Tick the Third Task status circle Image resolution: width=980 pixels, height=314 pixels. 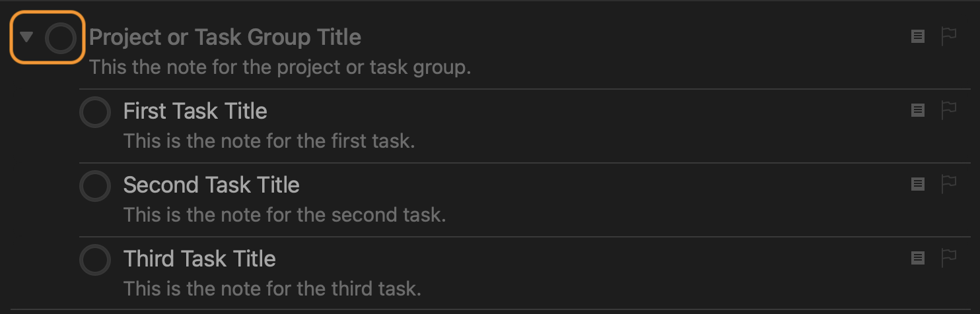click(94, 260)
